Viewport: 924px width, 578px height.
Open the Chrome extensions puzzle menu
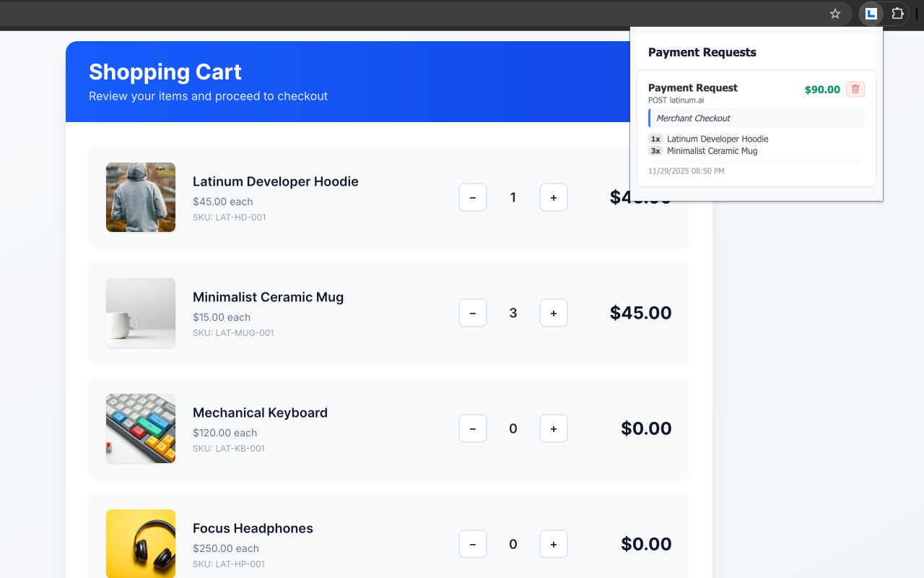click(x=897, y=14)
